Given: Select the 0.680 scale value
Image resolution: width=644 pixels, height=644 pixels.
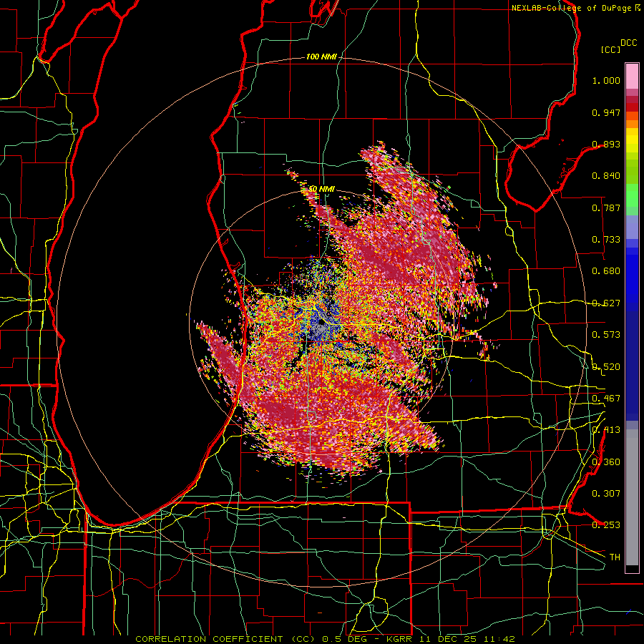Looking at the screenshot, I should coord(606,271).
